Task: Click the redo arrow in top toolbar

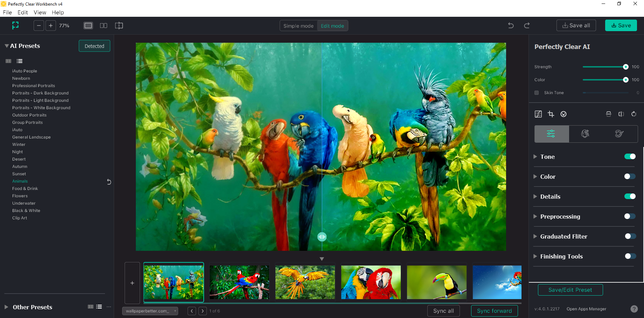Action: pyautogui.click(x=527, y=26)
